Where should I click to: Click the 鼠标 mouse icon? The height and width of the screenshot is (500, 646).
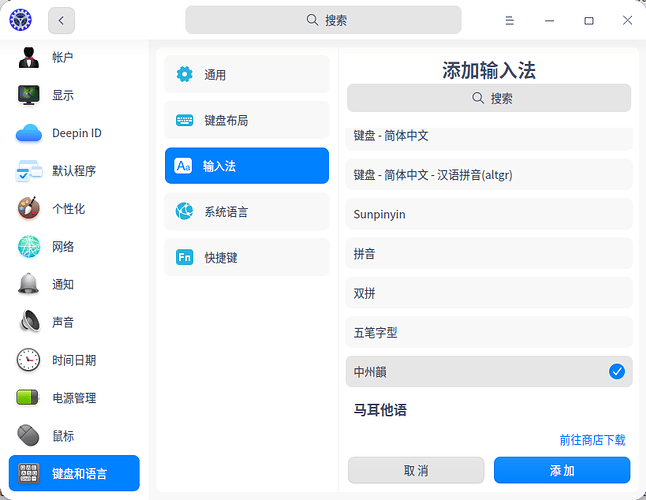point(28,435)
